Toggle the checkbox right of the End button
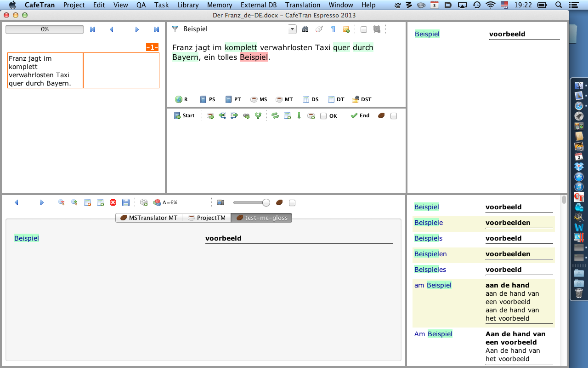The image size is (588, 368). [x=394, y=116]
